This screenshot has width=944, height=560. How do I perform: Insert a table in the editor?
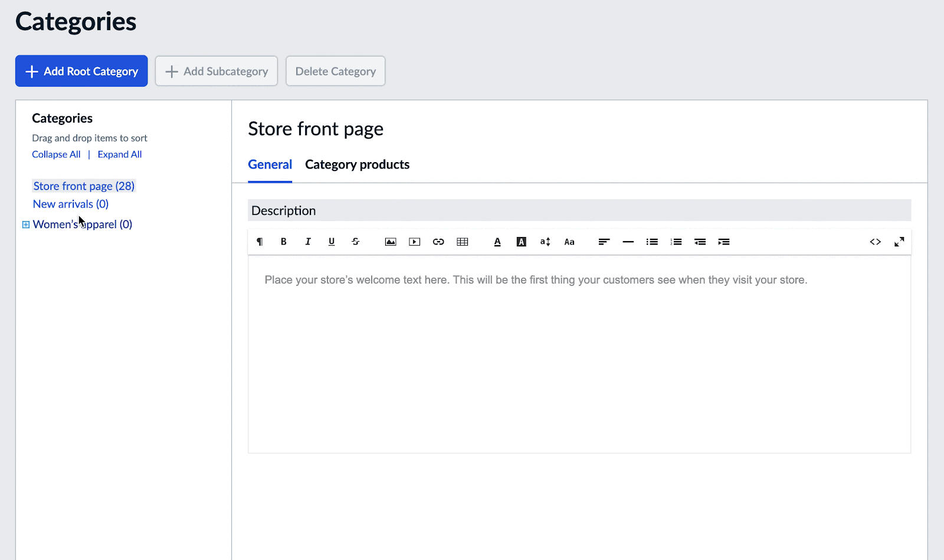463,242
